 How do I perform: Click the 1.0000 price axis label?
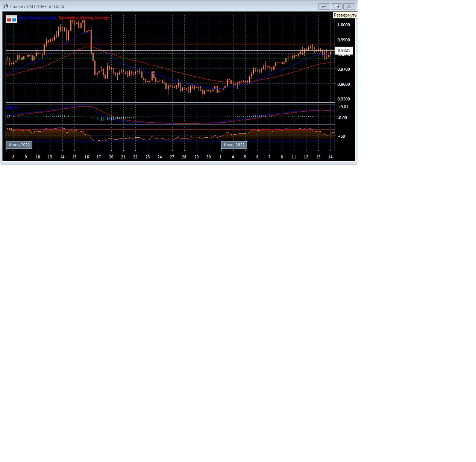pos(344,25)
